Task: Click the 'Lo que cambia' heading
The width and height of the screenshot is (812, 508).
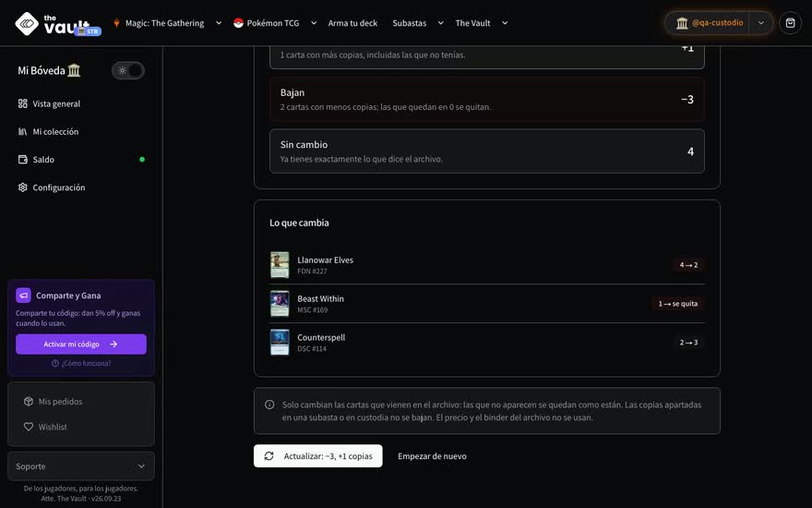Action: click(x=299, y=223)
